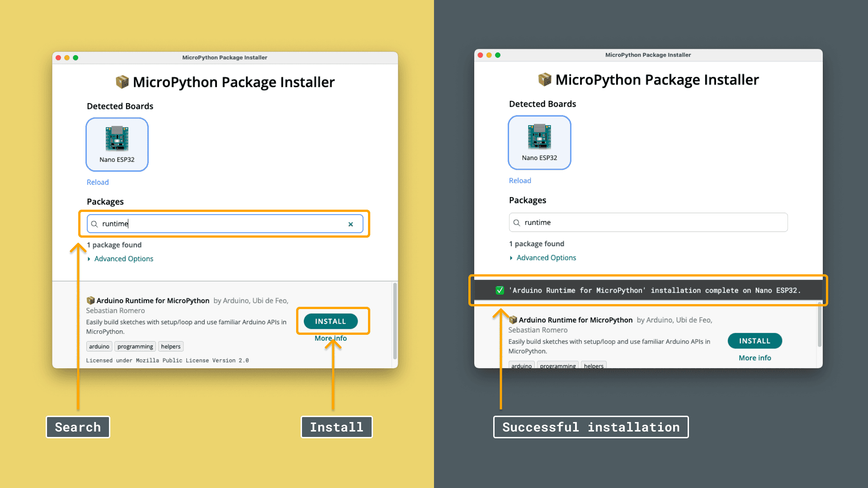Click the magnifier icon in the right window's search bar
The image size is (868, 488).
click(517, 222)
